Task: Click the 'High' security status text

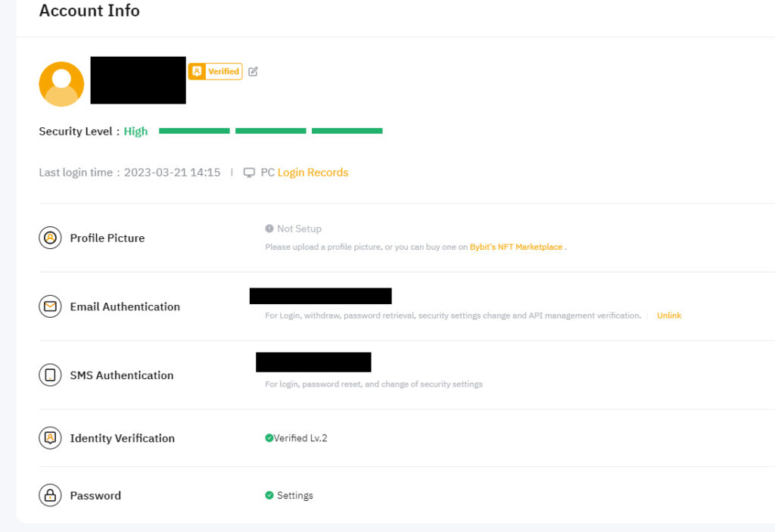Action: click(x=136, y=132)
